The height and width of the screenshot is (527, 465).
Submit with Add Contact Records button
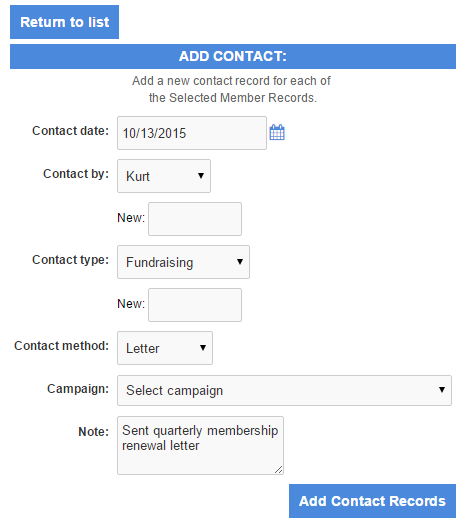(372, 501)
